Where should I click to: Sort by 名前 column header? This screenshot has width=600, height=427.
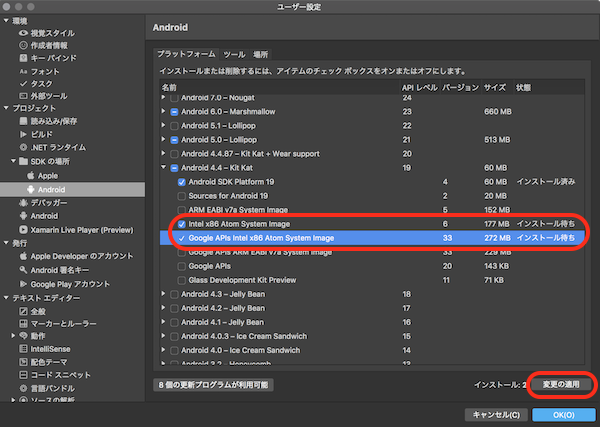tap(169, 88)
